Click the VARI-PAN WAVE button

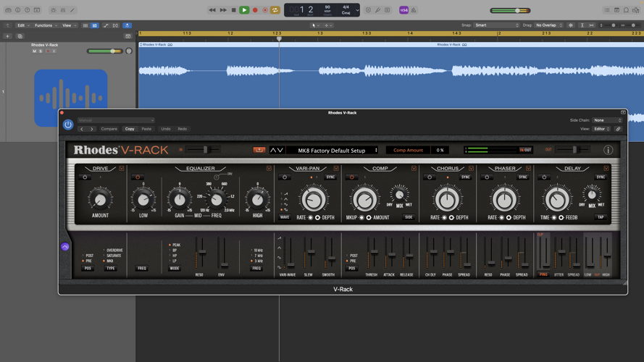[285, 217]
